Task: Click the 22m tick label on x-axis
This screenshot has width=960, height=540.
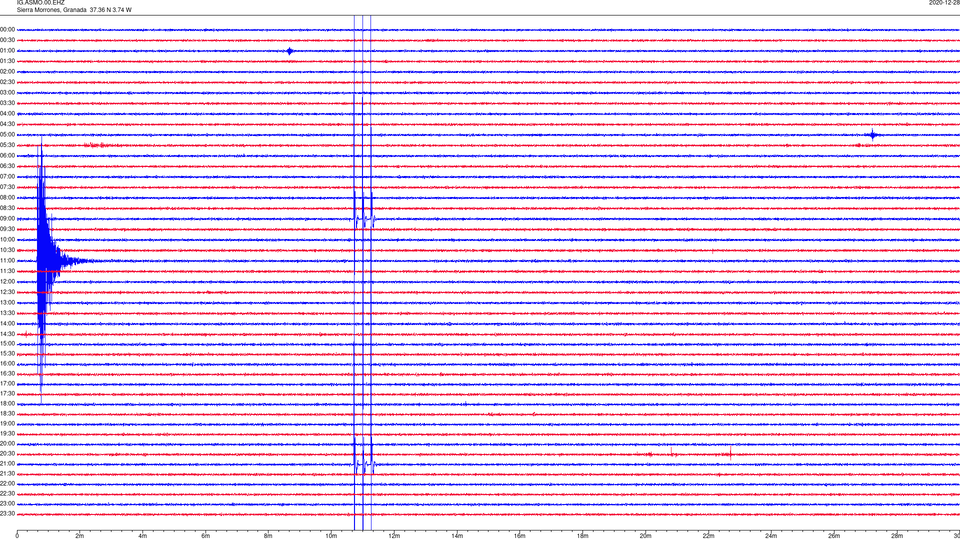Action: [708, 536]
